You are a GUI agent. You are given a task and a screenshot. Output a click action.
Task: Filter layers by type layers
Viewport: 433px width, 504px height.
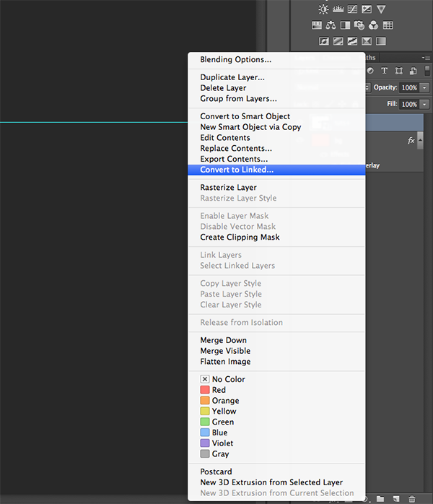[x=384, y=71]
